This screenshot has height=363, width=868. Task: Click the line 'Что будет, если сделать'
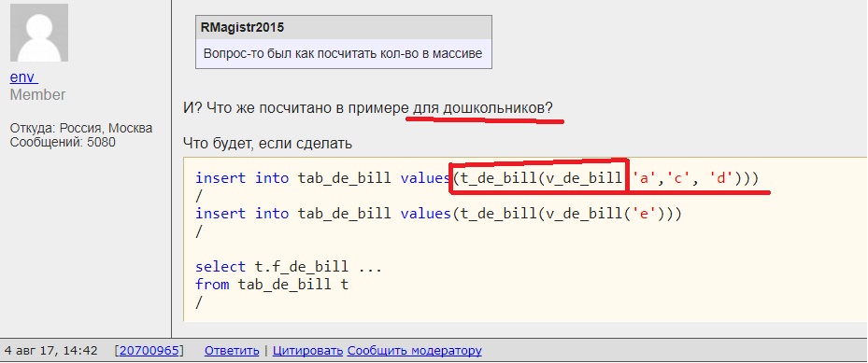[267, 144]
